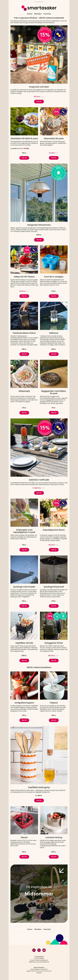Image resolution: width=78 pixels, height=980 pixels.
Task: Click 'Köp här' under Snapsvisor och lekar
Action: [x=39, y=102]
